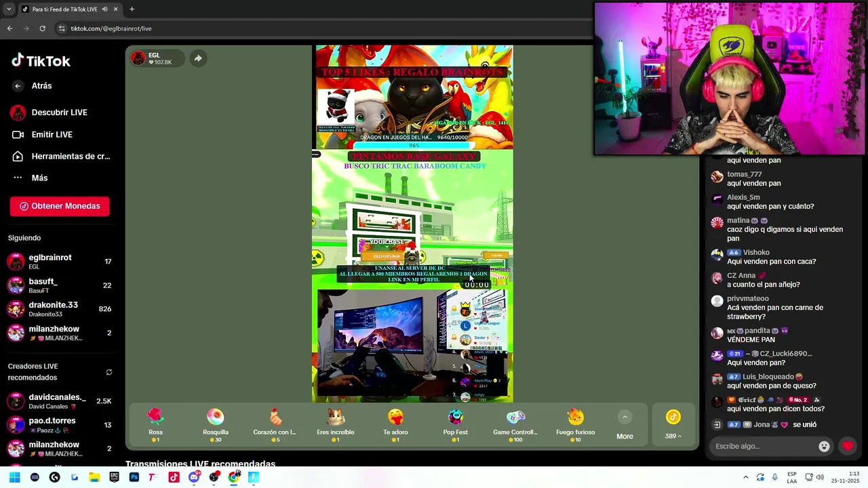Open davidcanales._ recommended live

(x=60, y=401)
